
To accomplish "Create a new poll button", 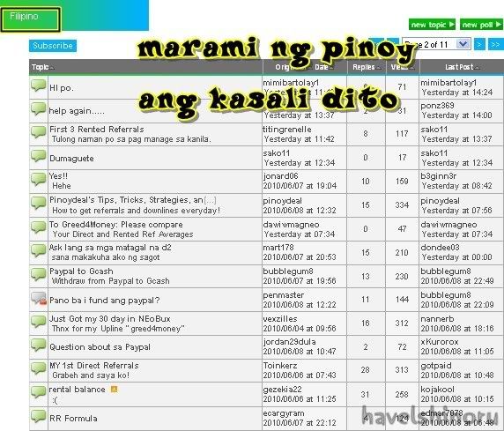I will pyautogui.click(x=481, y=25).
